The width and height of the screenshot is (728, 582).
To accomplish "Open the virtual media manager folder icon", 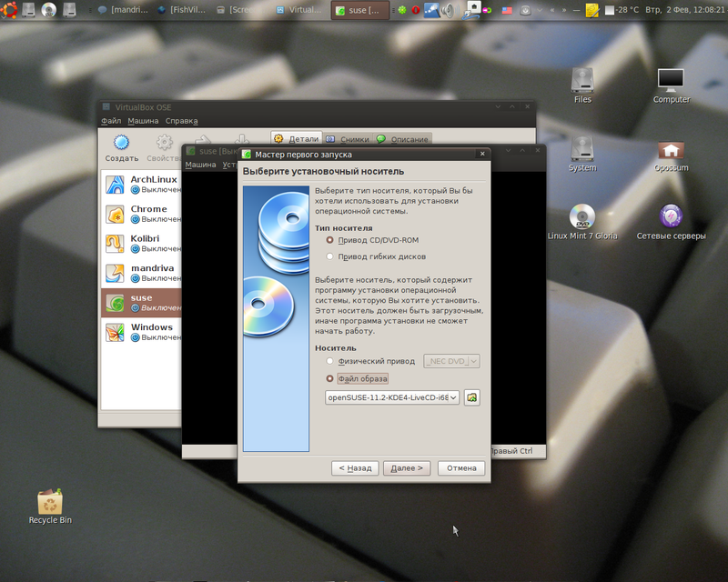I will (x=471, y=397).
